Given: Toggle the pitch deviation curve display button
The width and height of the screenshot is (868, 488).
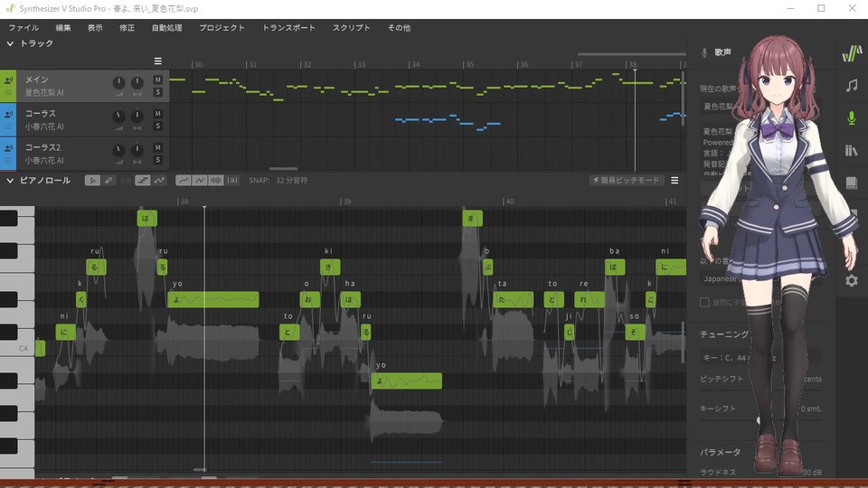Looking at the screenshot, I should point(200,181).
